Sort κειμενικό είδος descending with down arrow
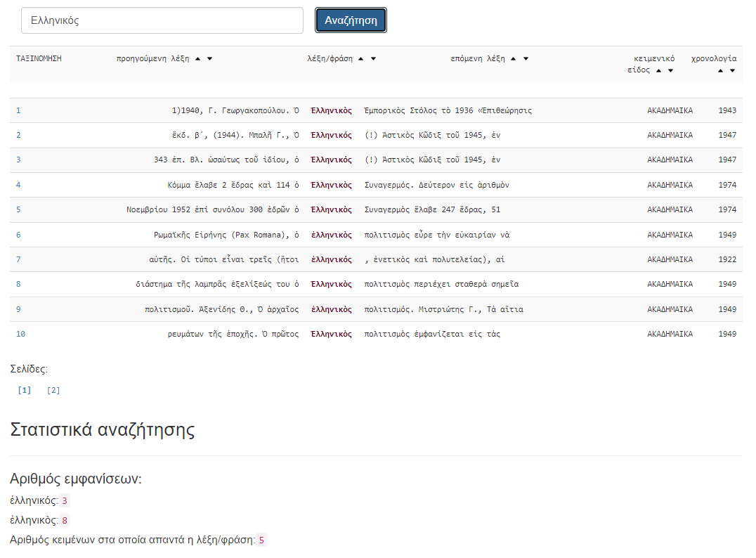The image size is (756, 558). tap(670, 71)
